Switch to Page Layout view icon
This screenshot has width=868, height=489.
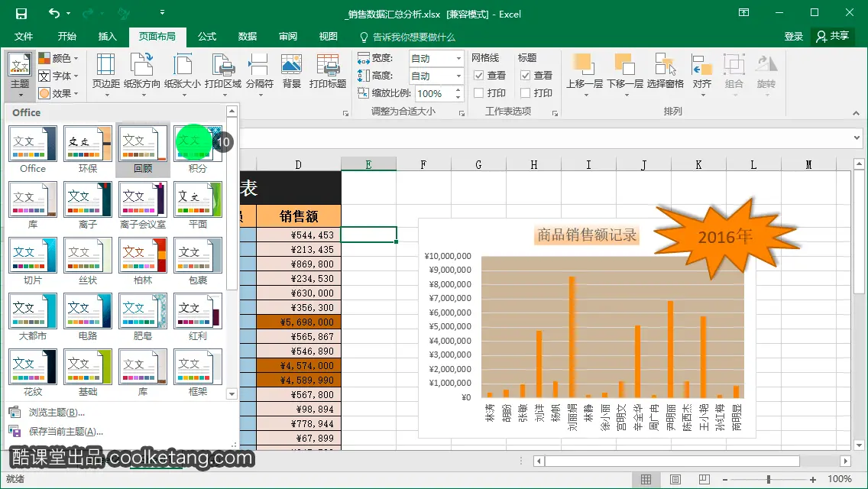[675, 480]
